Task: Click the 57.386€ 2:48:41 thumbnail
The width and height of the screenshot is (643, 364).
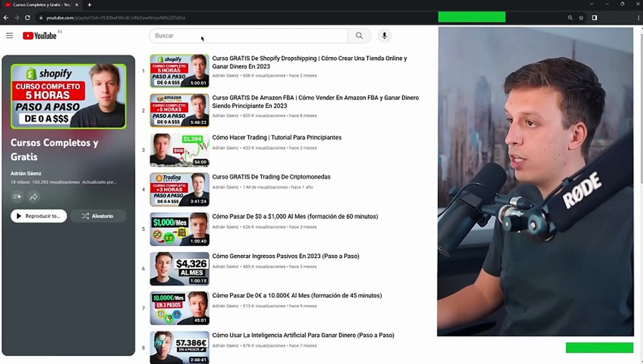Action: point(179,347)
